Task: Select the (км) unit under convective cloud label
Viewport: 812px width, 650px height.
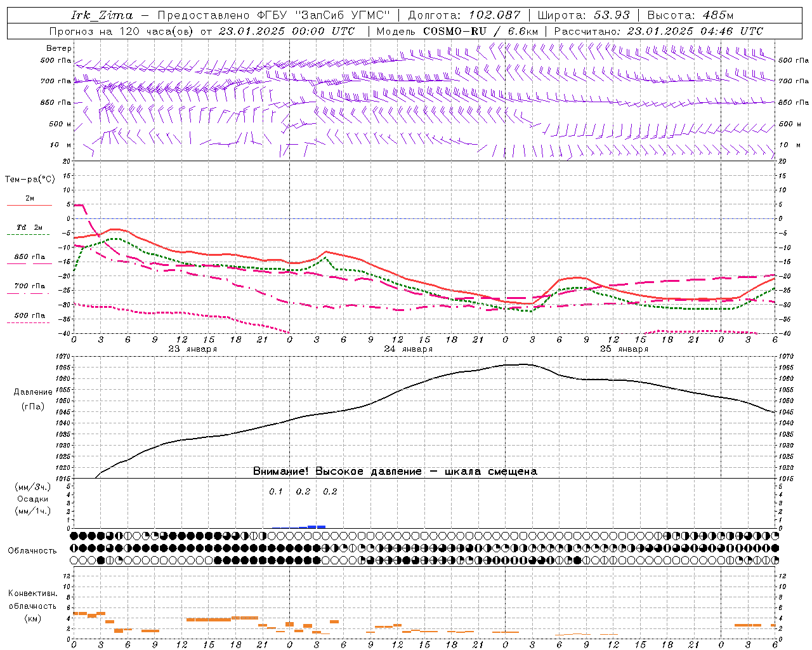Action: (32, 618)
